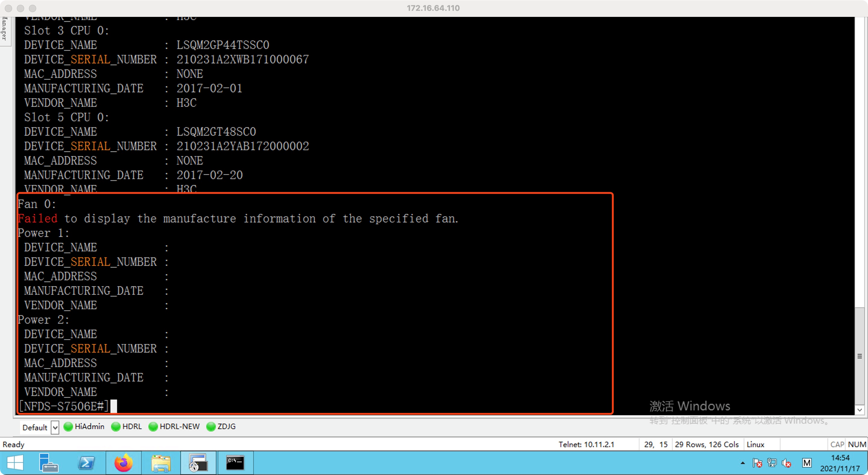Open the Default session dropdown
This screenshot has height=475, width=868.
pos(55,427)
